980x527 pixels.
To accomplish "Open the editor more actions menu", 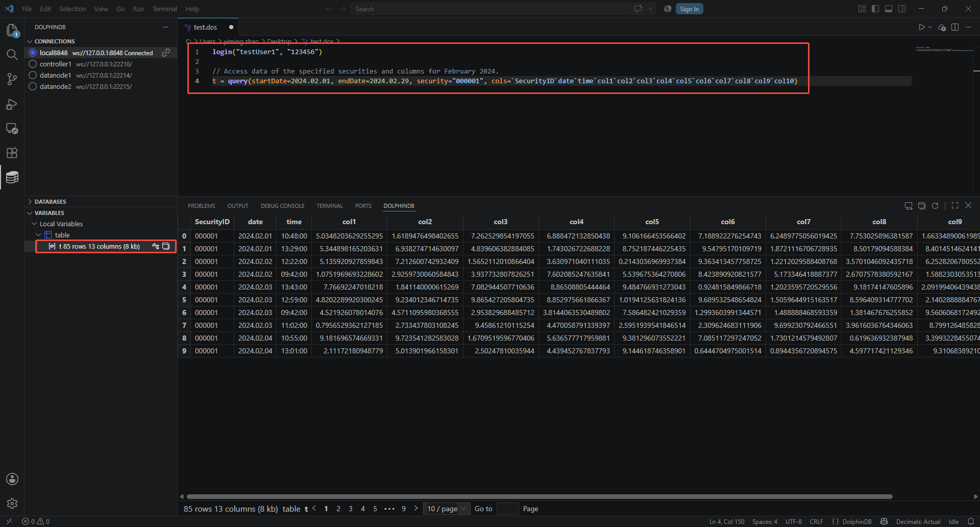I will pyautogui.click(x=968, y=27).
